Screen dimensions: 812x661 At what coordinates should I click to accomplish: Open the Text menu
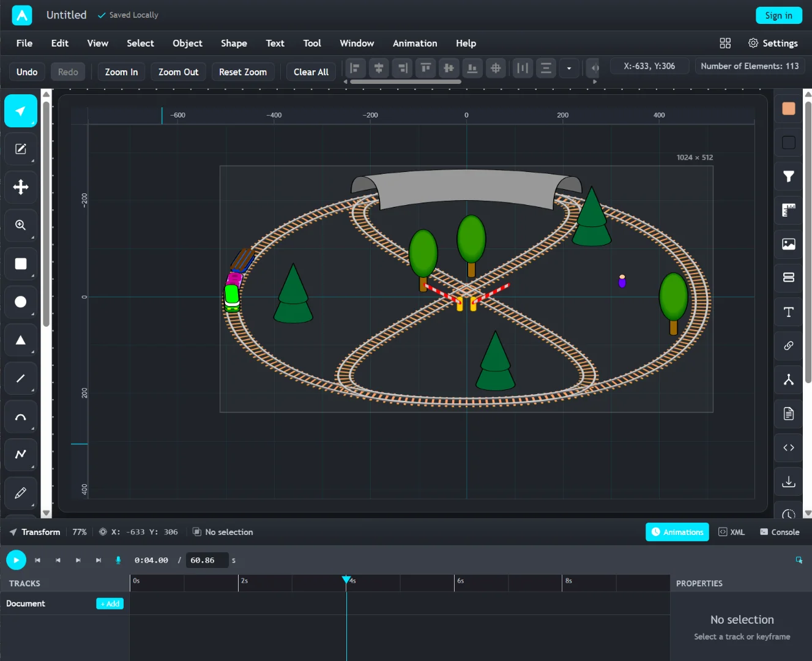pyautogui.click(x=275, y=43)
